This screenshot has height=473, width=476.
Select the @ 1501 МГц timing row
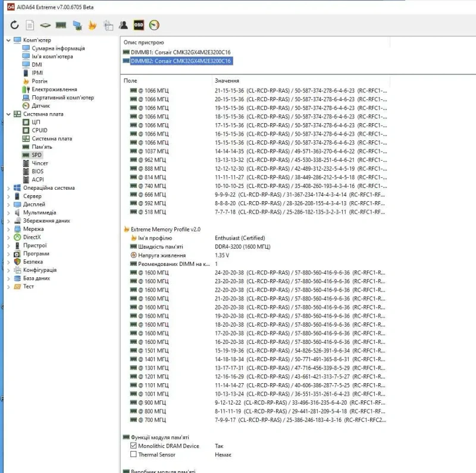(x=255, y=350)
